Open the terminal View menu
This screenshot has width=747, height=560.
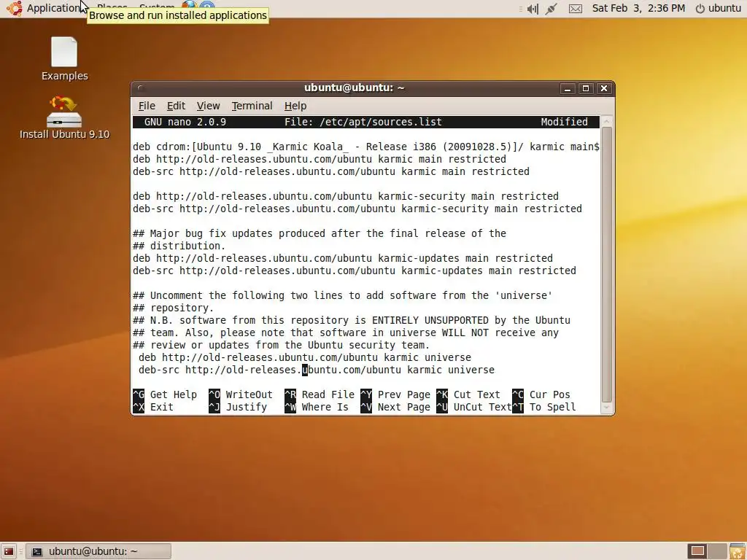[208, 106]
